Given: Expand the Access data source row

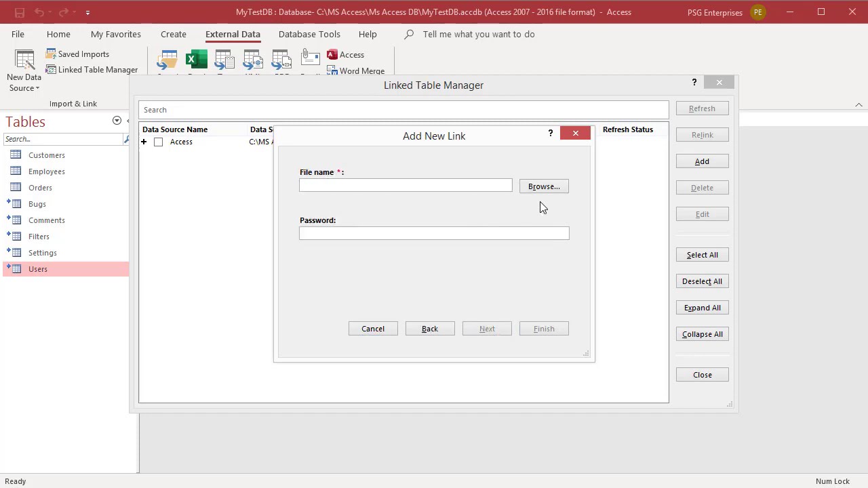Looking at the screenshot, I should [x=144, y=142].
